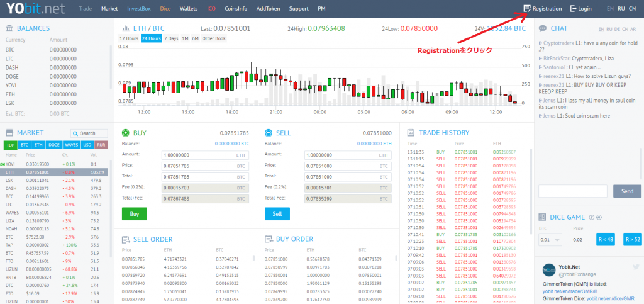Select the NOAH row in Market list
This screenshot has width=644, height=304.
[x=55, y=228]
